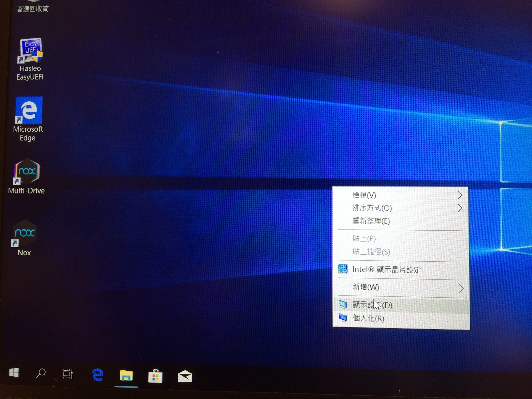The image size is (532, 399).
Task: Open Mail app from the taskbar
Action: point(185,376)
